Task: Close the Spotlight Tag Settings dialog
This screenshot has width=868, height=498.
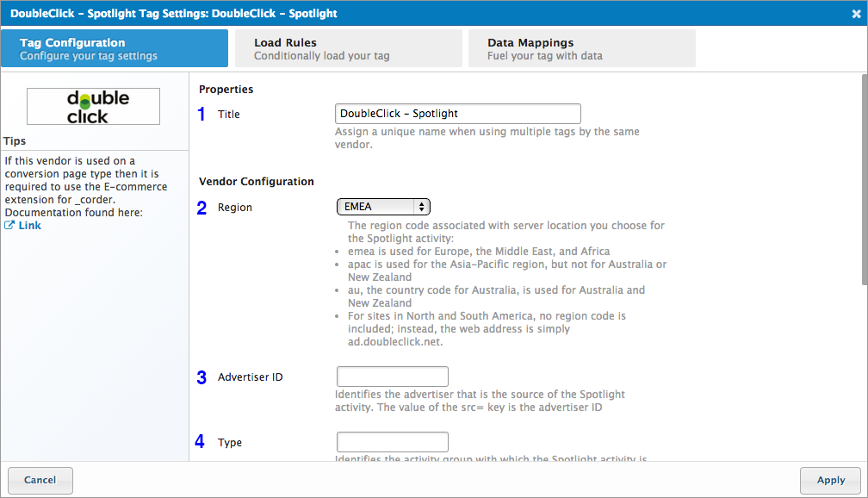Action: coord(855,14)
